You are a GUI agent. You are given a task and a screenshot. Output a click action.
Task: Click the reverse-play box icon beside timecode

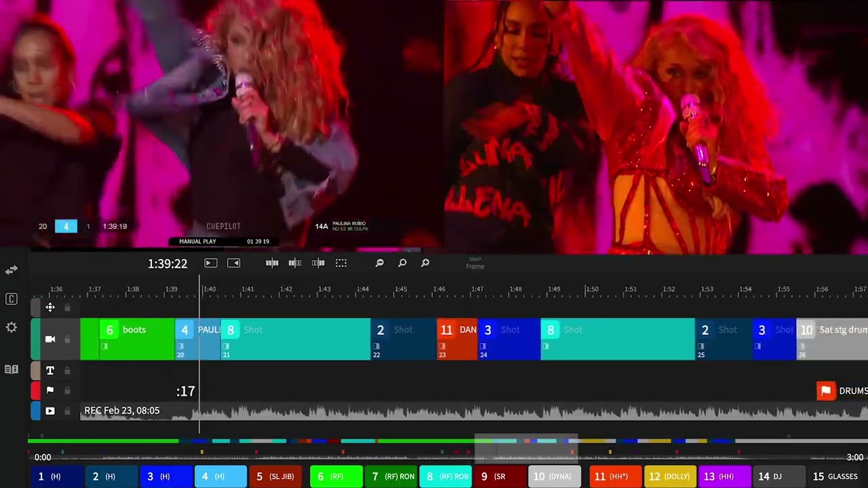[x=233, y=263]
